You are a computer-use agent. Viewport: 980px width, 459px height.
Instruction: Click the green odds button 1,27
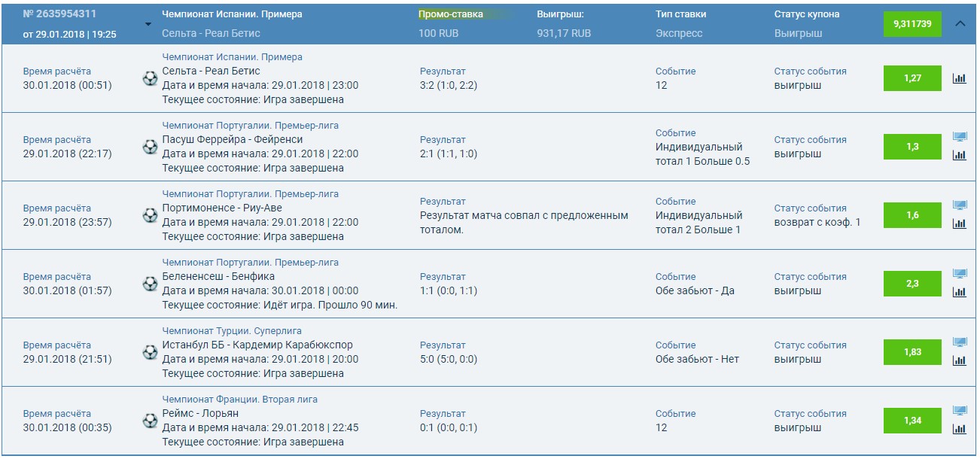[x=912, y=77]
